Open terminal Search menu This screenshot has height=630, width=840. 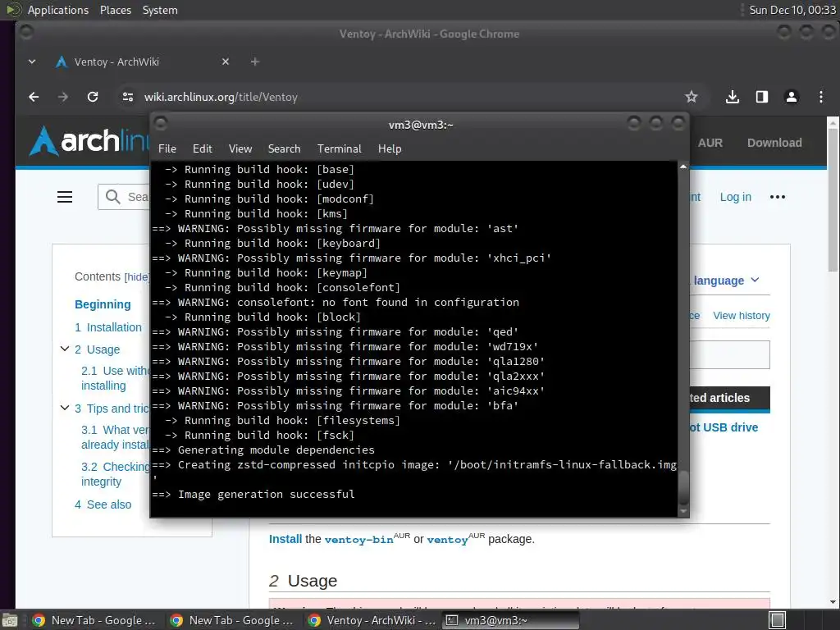click(x=284, y=149)
